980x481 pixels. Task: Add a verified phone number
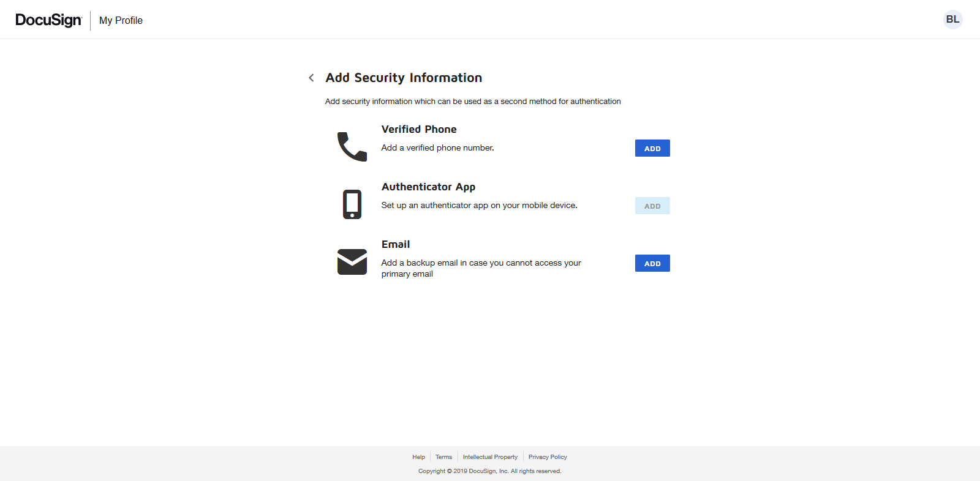pyautogui.click(x=652, y=148)
